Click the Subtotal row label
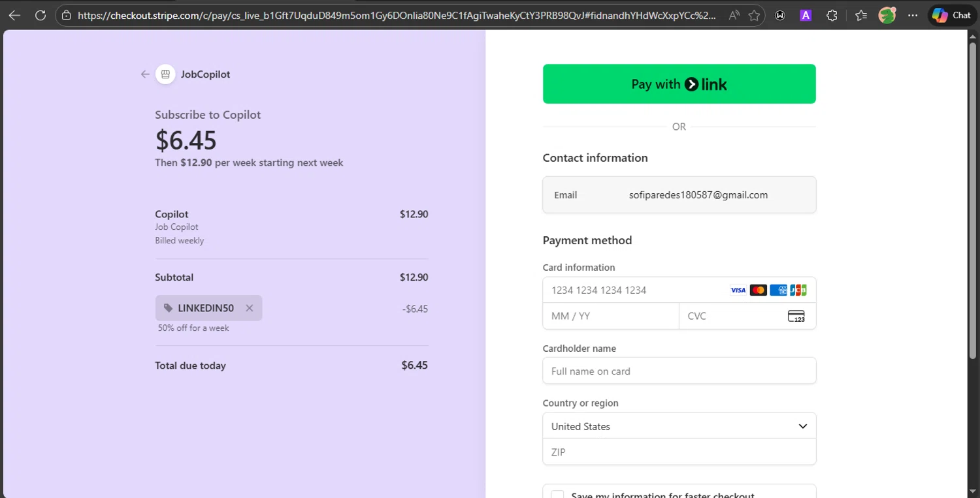 pos(174,277)
